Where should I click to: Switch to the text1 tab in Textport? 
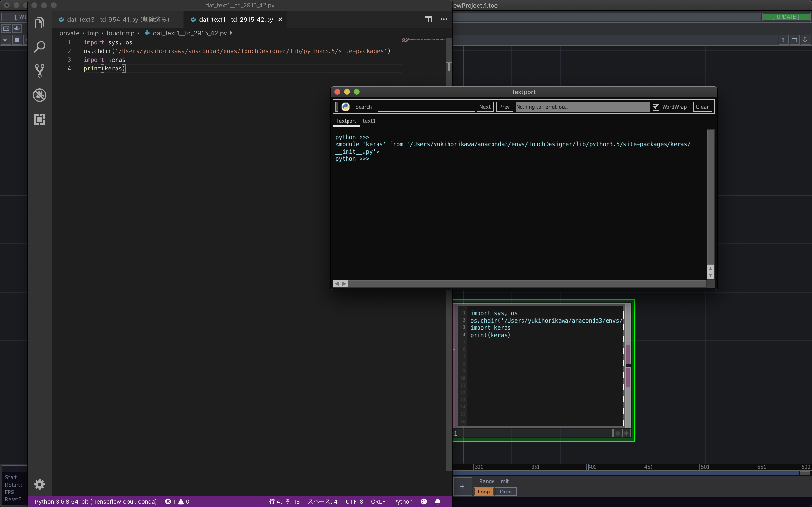click(369, 121)
